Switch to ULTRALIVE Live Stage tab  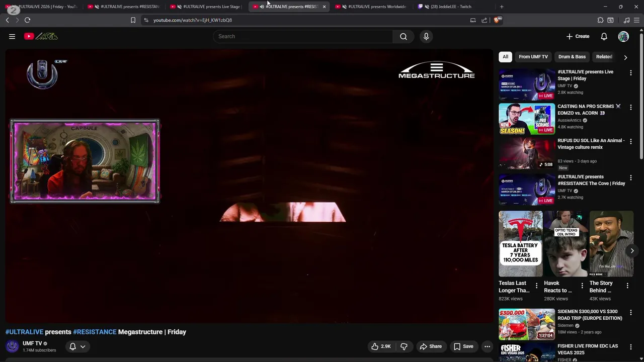[206, 7]
